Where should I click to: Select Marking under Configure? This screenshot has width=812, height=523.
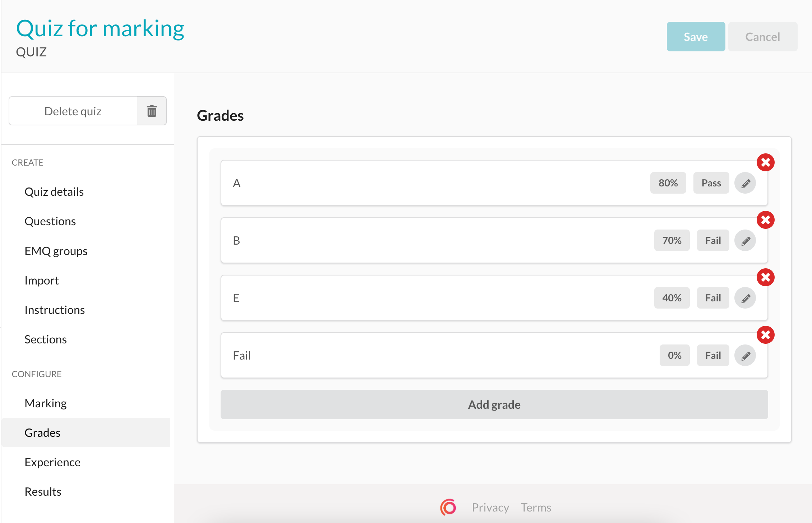pos(46,403)
